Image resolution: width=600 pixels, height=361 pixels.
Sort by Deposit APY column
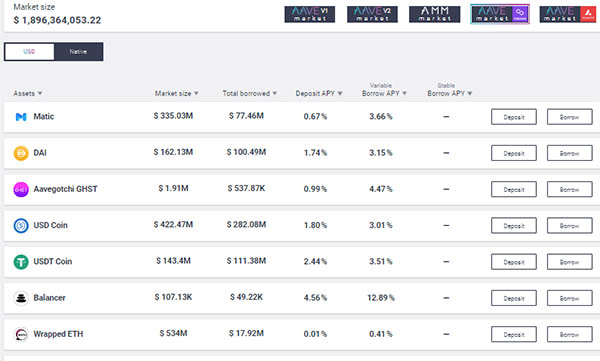click(319, 93)
